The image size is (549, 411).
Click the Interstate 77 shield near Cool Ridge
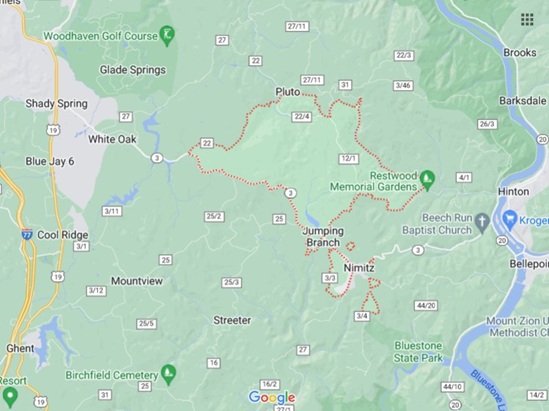[27, 235]
